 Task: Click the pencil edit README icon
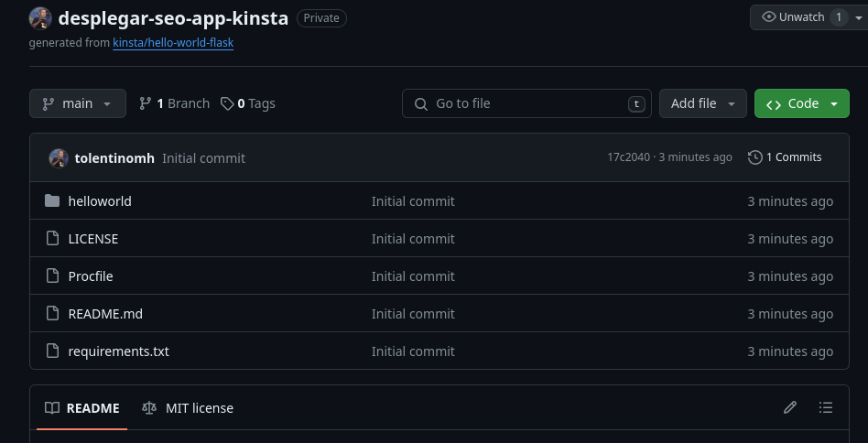(790, 407)
